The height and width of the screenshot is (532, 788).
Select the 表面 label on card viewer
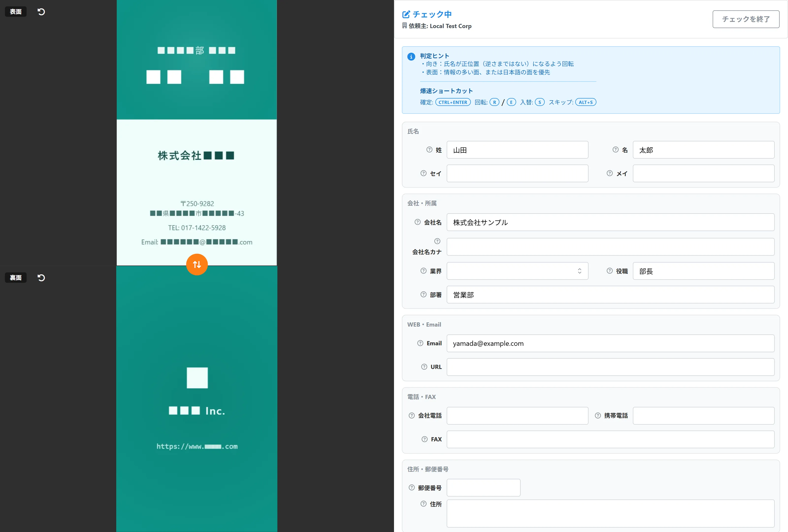15,11
